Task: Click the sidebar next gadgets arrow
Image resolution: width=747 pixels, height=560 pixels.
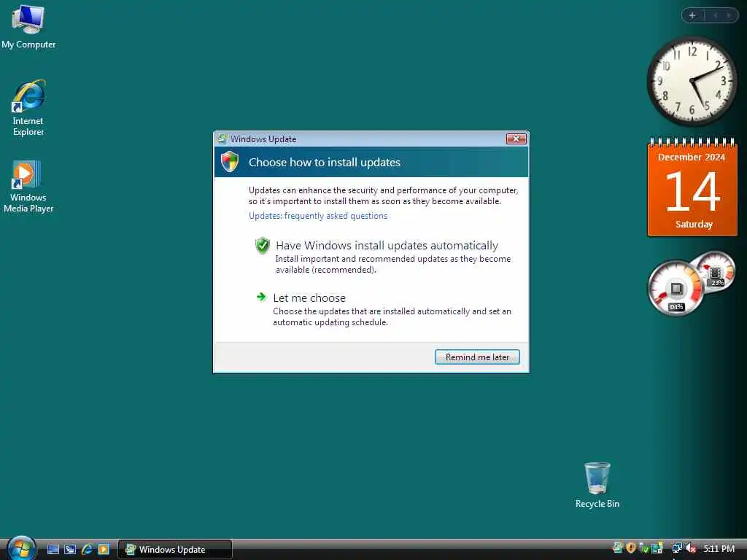Action: [729, 15]
